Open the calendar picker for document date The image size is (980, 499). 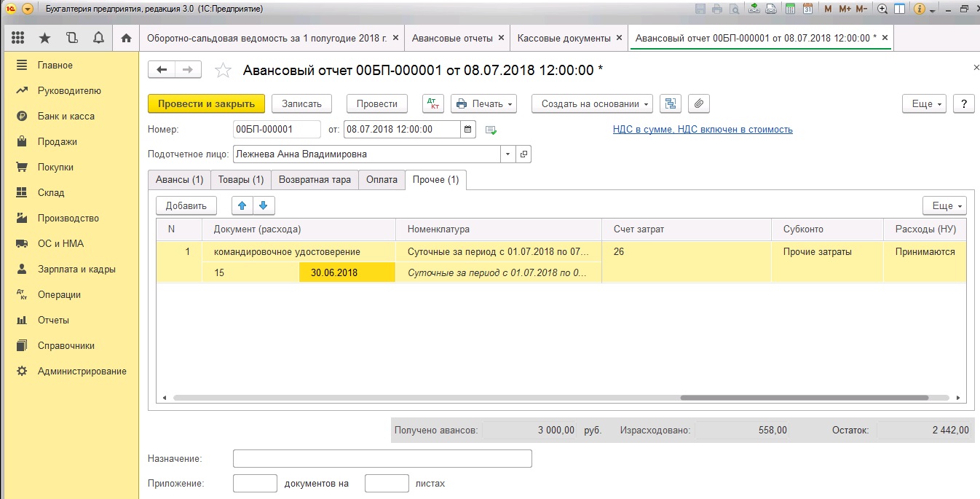click(469, 130)
